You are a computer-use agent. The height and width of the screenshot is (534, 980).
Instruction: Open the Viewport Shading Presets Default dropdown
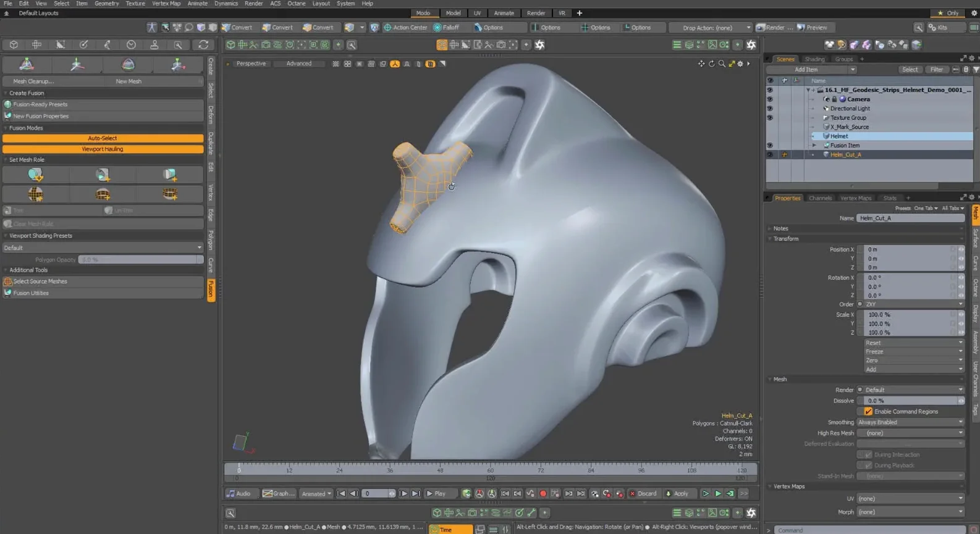(x=103, y=248)
